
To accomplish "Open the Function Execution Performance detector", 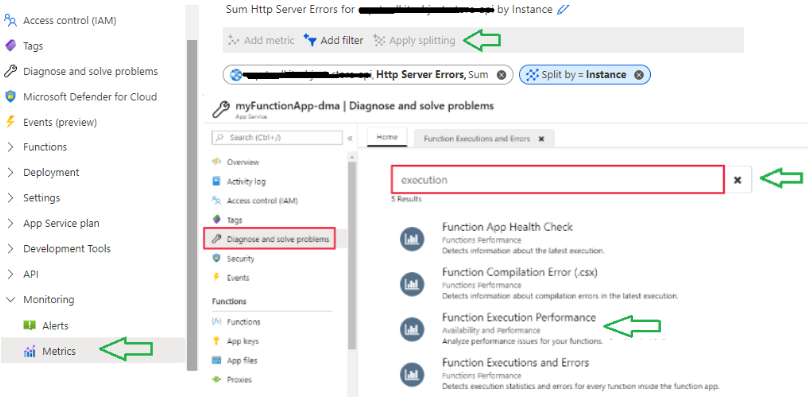I will 519,317.
